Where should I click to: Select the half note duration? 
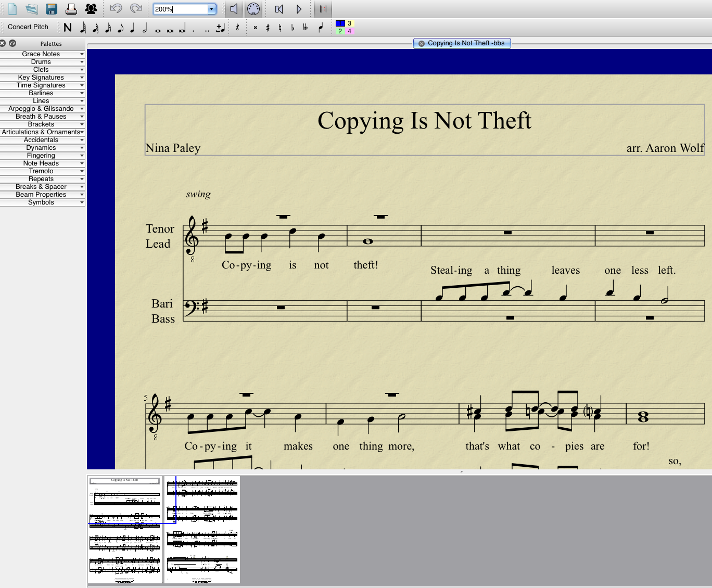tap(145, 28)
